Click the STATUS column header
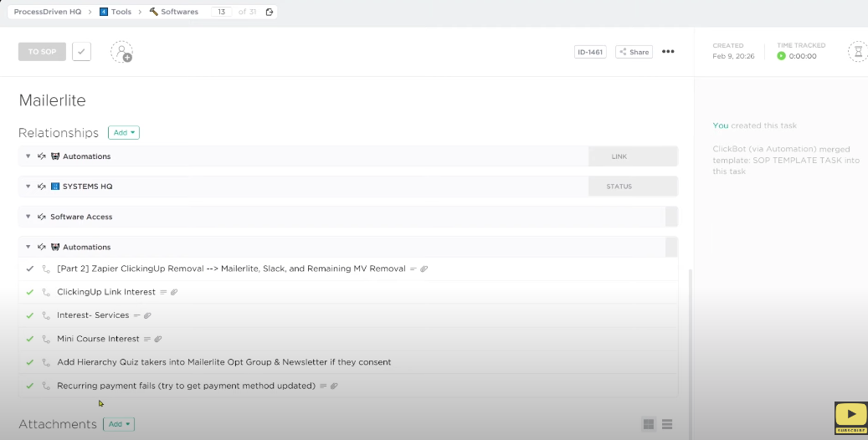The image size is (868, 440). [619, 187]
